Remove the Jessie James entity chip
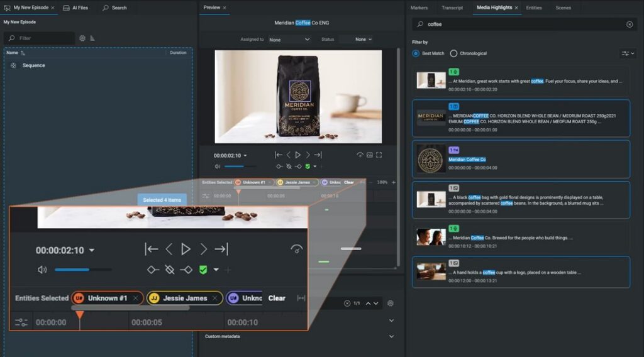This screenshot has height=357, width=644. pyautogui.click(x=215, y=299)
